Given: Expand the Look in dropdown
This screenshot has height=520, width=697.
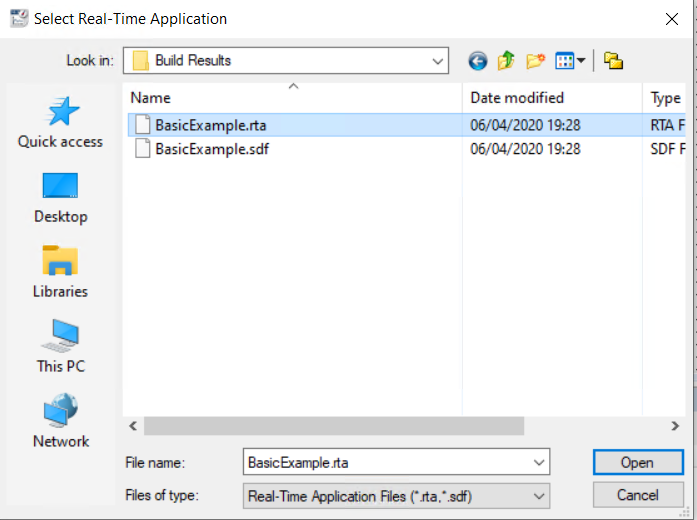Looking at the screenshot, I should pos(438,61).
